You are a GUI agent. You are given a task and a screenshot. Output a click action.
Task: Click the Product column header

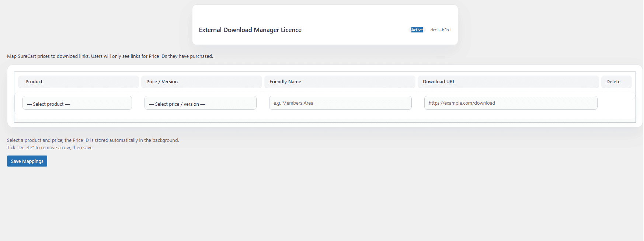coord(79,82)
